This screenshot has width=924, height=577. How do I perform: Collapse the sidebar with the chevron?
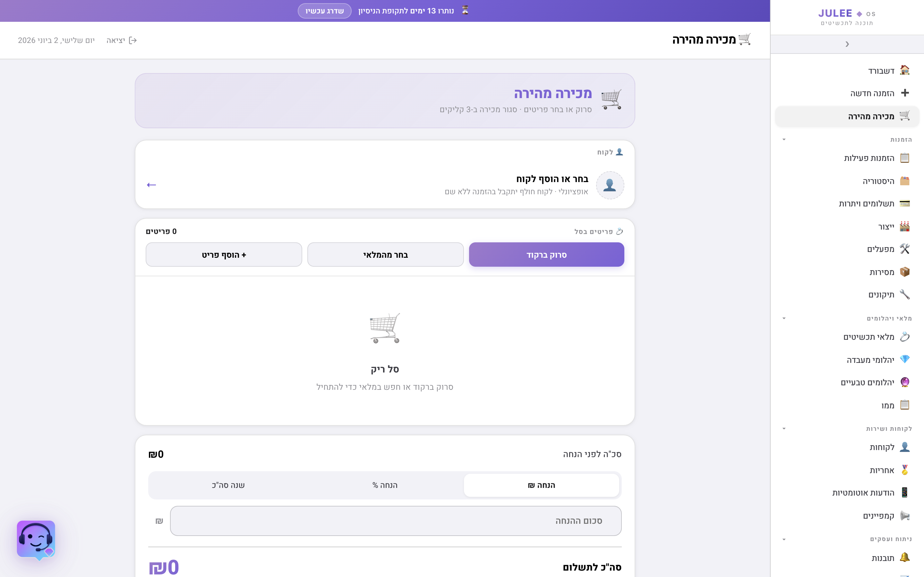[x=847, y=44]
